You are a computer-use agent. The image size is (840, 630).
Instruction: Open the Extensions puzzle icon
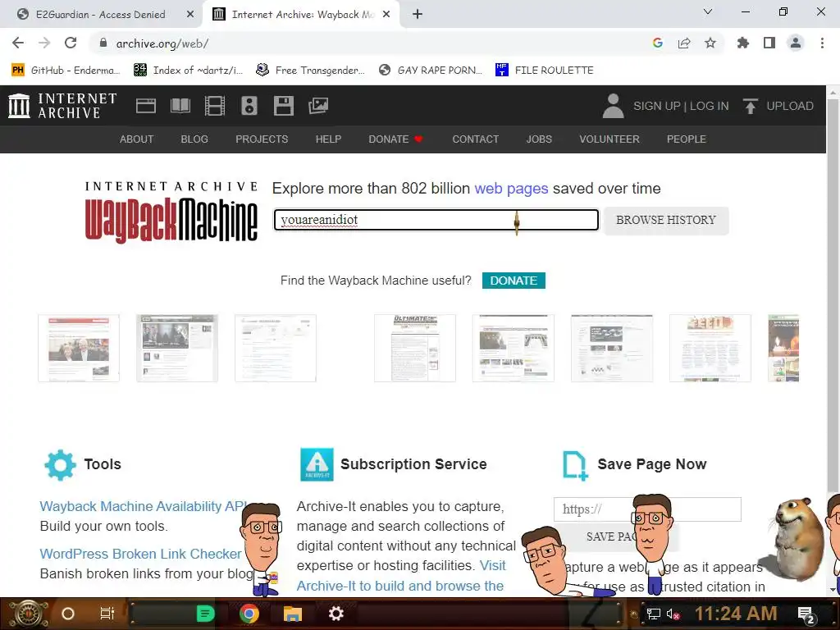click(x=743, y=43)
